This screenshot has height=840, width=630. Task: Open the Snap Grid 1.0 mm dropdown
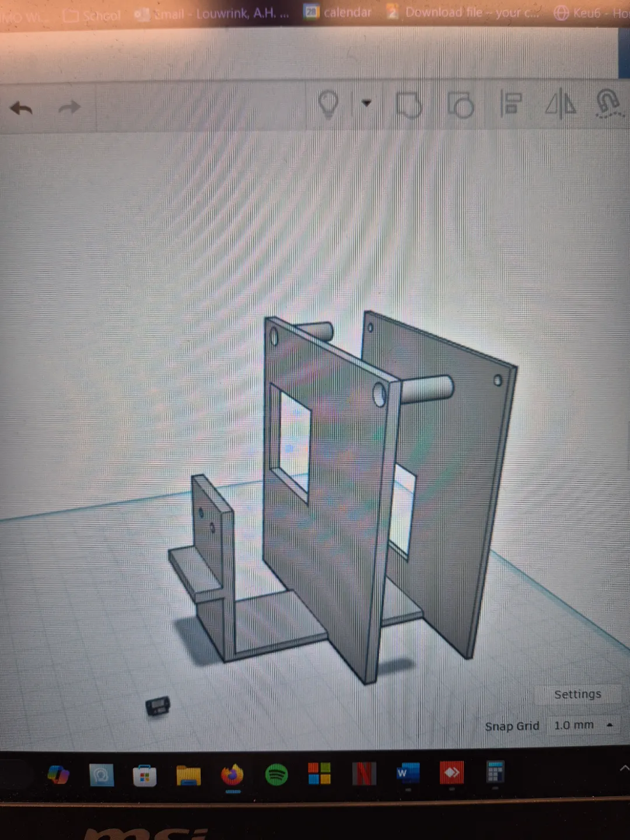582,725
